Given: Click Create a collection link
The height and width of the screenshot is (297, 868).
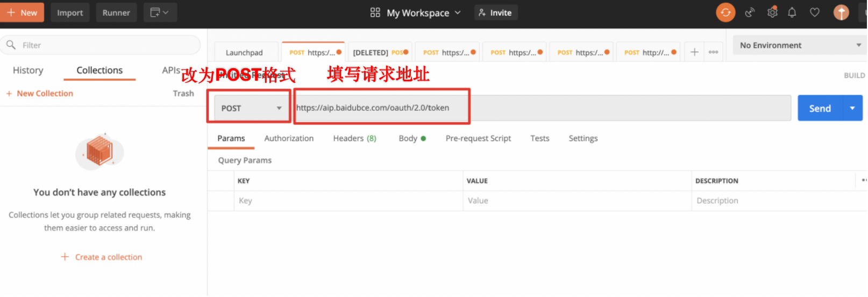Looking at the screenshot, I should coord(102,257).
